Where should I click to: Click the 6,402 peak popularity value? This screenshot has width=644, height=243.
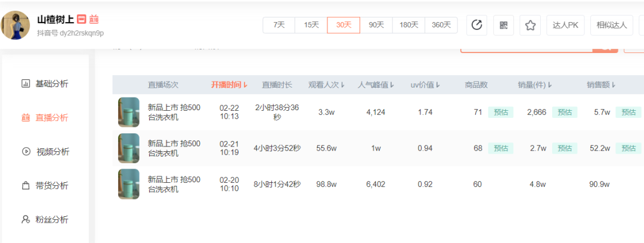[376, 184]
